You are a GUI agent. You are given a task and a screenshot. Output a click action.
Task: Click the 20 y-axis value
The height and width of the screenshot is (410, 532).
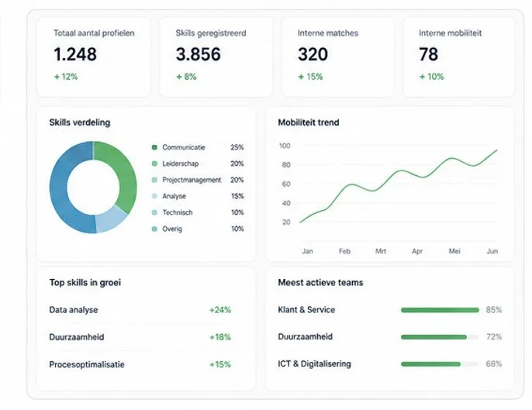pos(286,222)
